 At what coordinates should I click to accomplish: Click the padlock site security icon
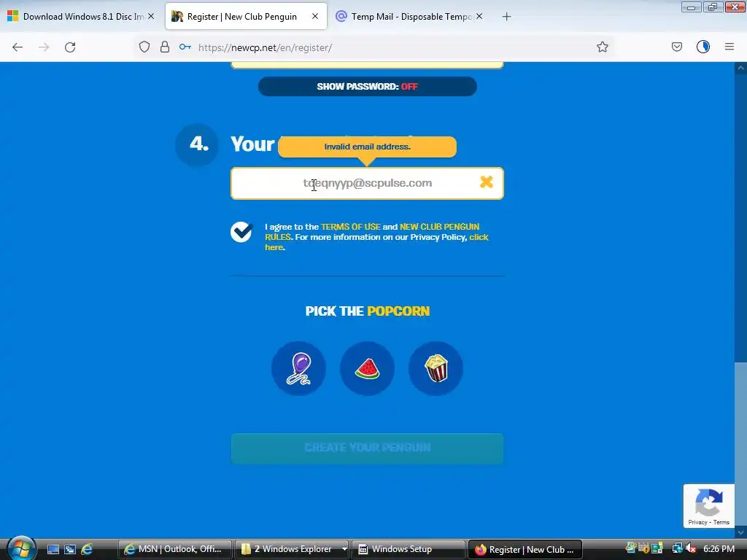pyautogui.click(x=164, y=47)
